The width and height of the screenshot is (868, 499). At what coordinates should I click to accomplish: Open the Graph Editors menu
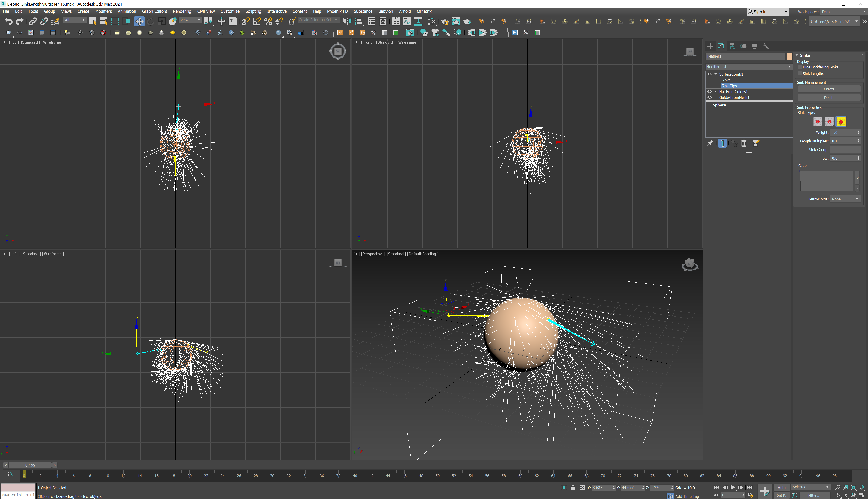(x=154, y=11)
